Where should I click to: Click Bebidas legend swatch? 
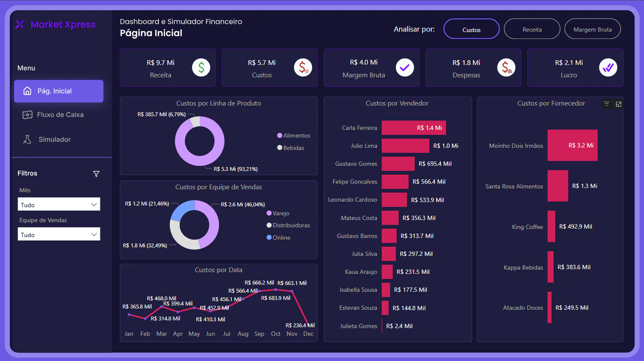(x=280, y=148)
